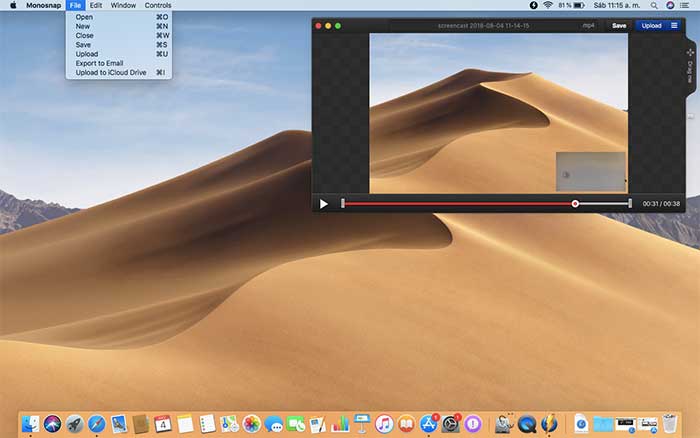
Task: Select the left trim handle of timeline
Action: point(342,204)
